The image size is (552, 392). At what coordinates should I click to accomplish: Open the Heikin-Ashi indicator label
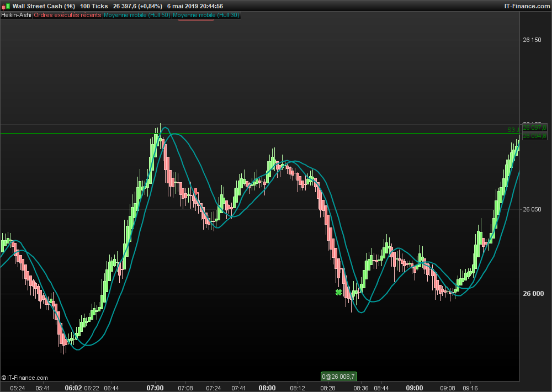click(16, 15)
